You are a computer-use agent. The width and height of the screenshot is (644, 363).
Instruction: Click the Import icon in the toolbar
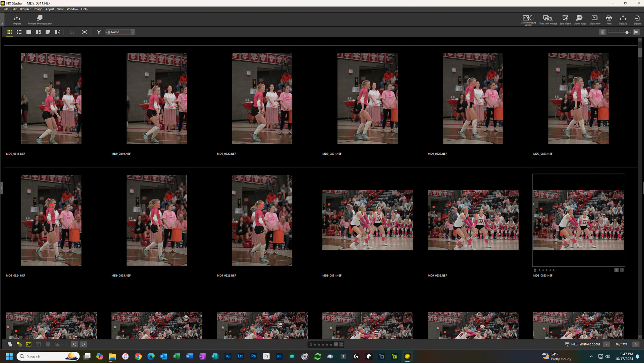[17, 20]
